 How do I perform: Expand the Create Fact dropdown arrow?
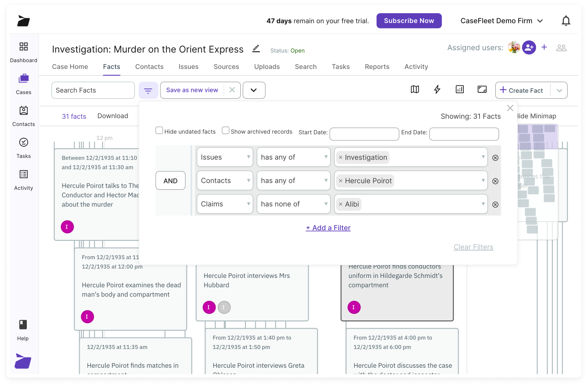[560, 90]
